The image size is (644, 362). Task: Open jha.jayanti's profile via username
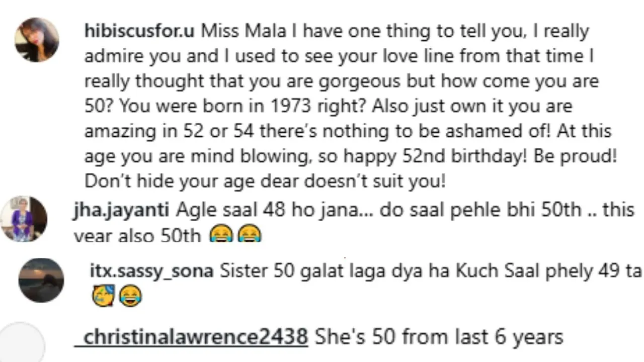121,210
